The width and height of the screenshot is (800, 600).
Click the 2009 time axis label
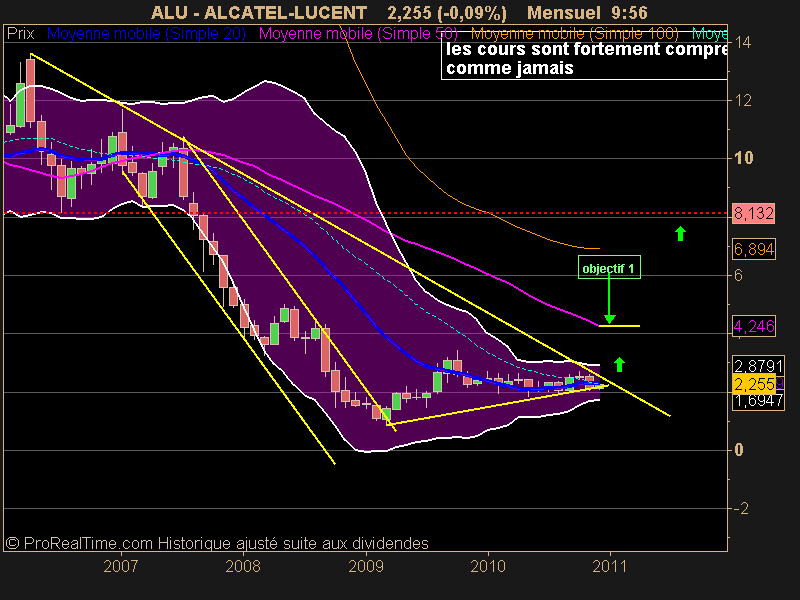(x=366, y=566)
